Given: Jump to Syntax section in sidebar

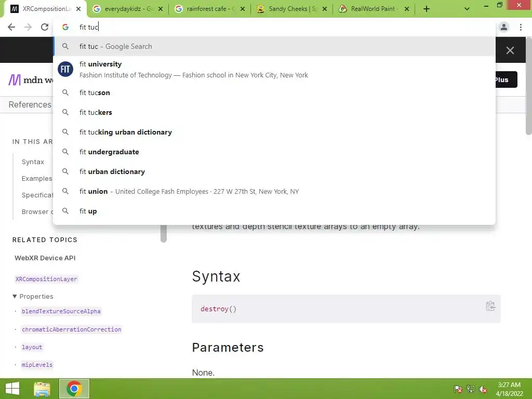Looking at the screenshot, I should pyautogui.click(x=33, y=162).
